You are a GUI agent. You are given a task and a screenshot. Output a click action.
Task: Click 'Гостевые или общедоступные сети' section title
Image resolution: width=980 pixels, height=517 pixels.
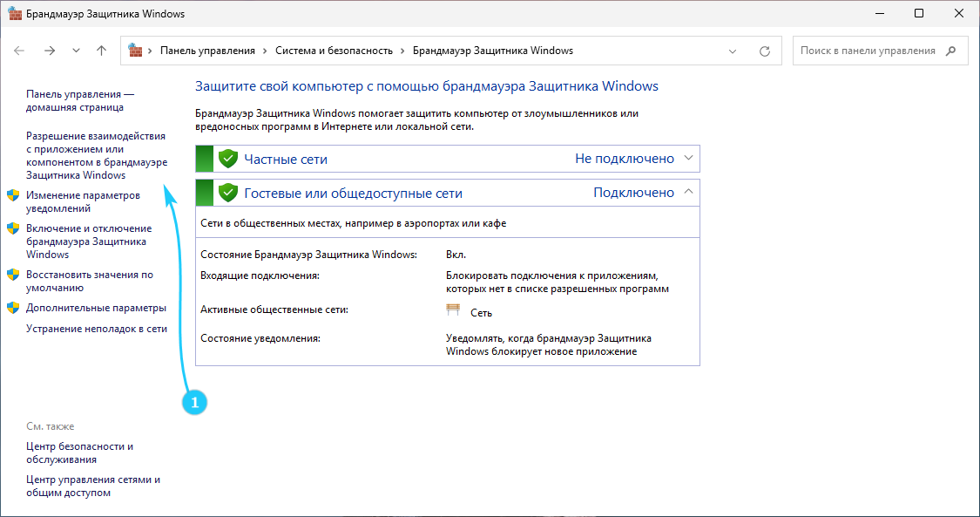click(x=353, y=194)
